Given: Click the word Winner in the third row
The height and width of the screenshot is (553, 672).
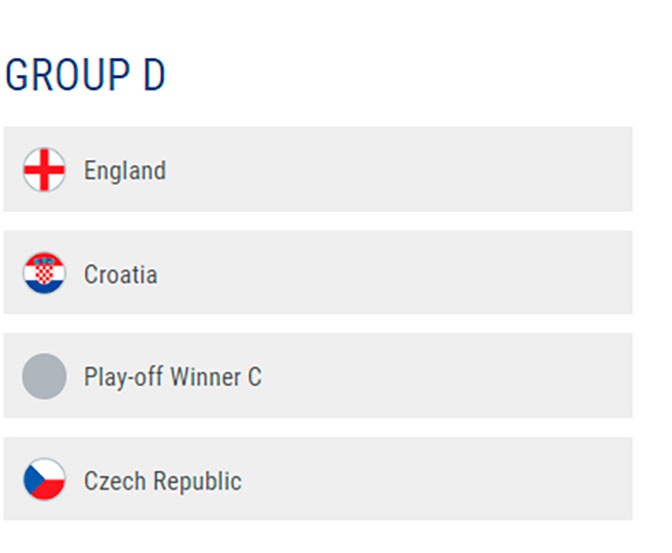Looking at the screenshot, I should coord(205,377).
